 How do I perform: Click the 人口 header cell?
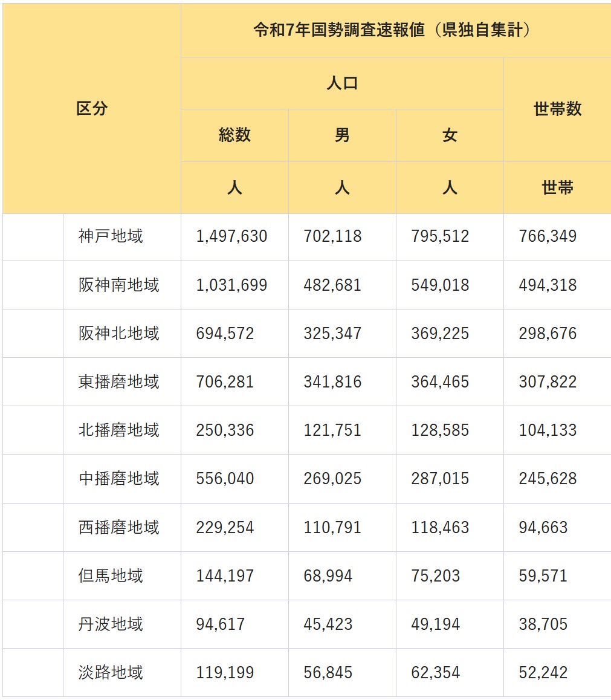click(342, 83)
